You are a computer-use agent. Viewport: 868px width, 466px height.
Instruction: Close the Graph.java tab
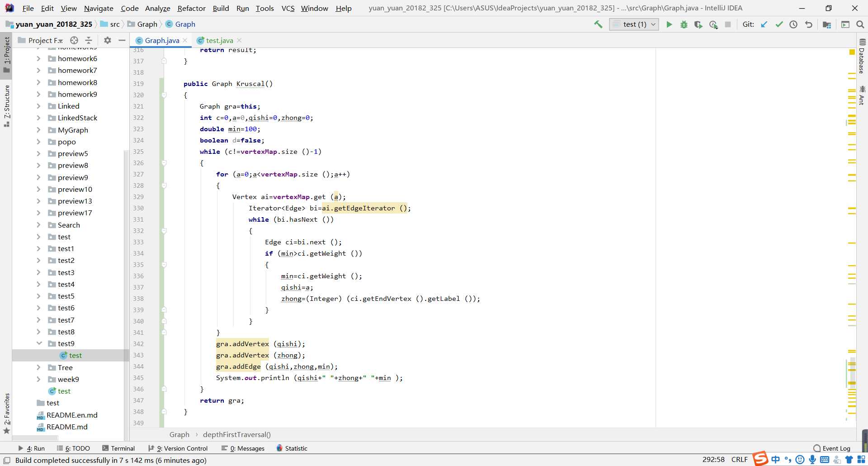click(185, 40)
